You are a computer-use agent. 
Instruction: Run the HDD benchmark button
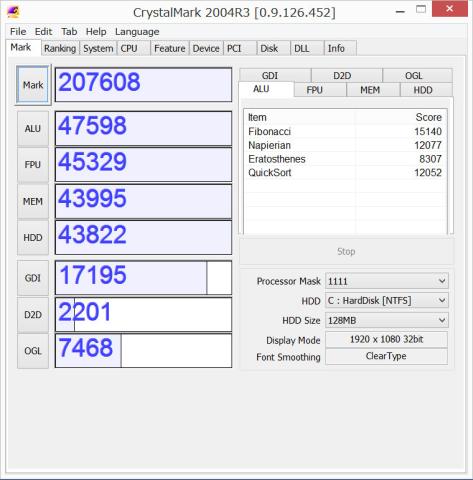click(x=33, y=238)
